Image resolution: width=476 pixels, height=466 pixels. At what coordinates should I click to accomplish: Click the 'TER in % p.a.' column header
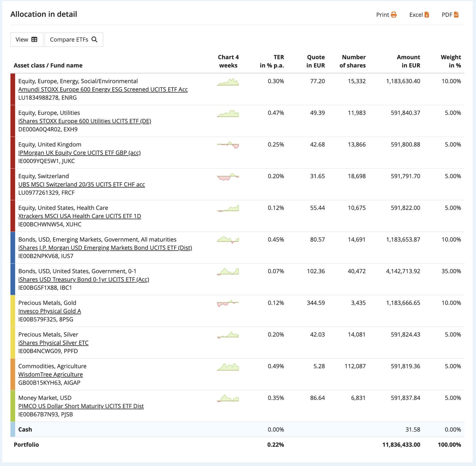[x=272, y=62]
